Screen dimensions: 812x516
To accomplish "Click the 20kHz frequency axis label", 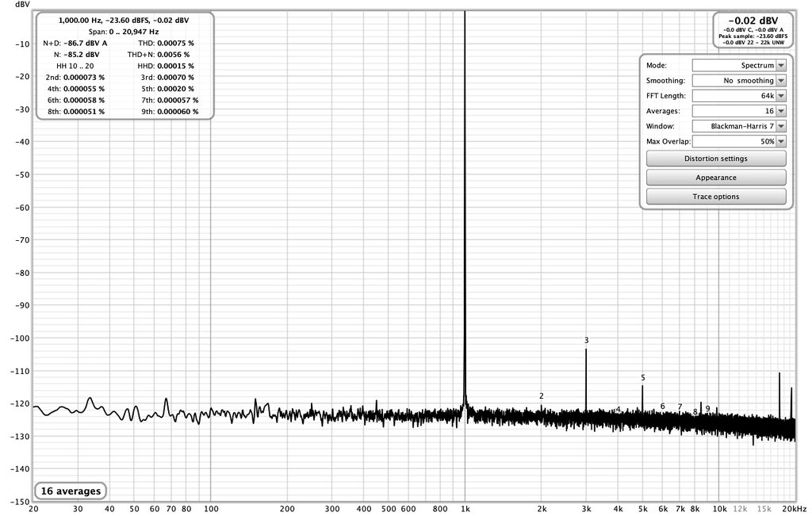I will [x=795, y=509].
